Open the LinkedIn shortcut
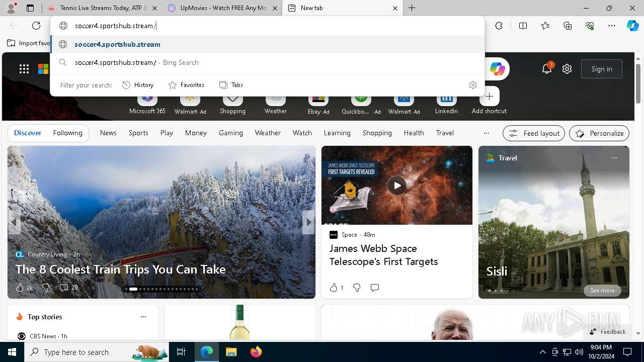 click(446, 104)
